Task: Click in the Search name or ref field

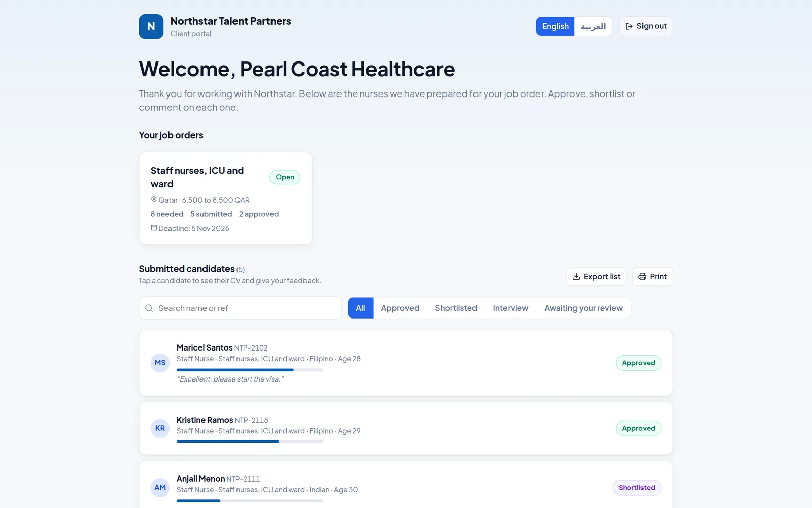Action: click(x=240, y=308)
